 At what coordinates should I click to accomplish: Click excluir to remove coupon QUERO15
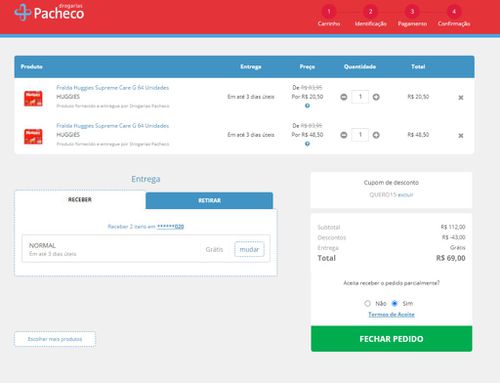click(405, 195)
